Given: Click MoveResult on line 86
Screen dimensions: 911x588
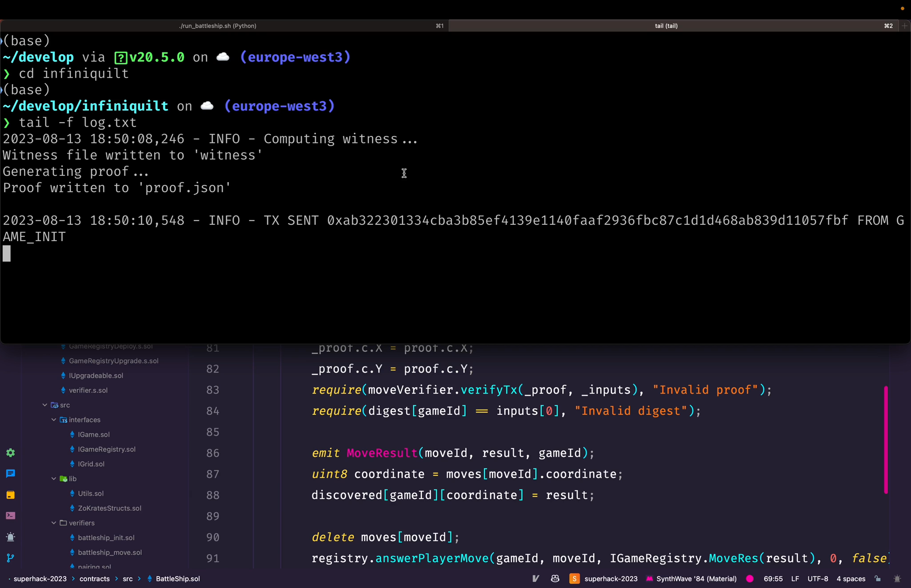Looking at the screenshot, I should pos(382,453).
